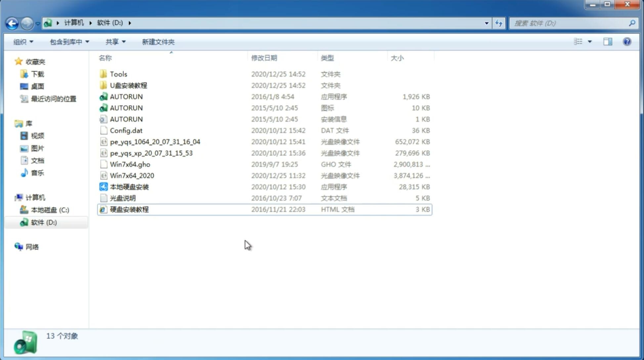Open Win7x64_2020 disc image file
644x360 pixels.
132,176
